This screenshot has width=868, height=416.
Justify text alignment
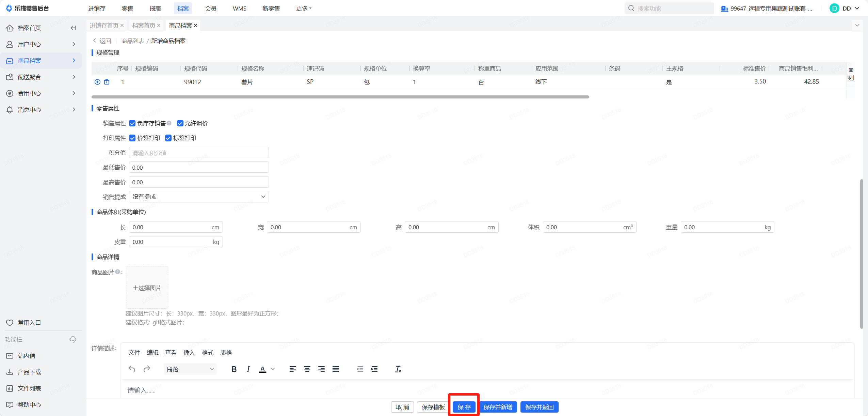[336, 369]
